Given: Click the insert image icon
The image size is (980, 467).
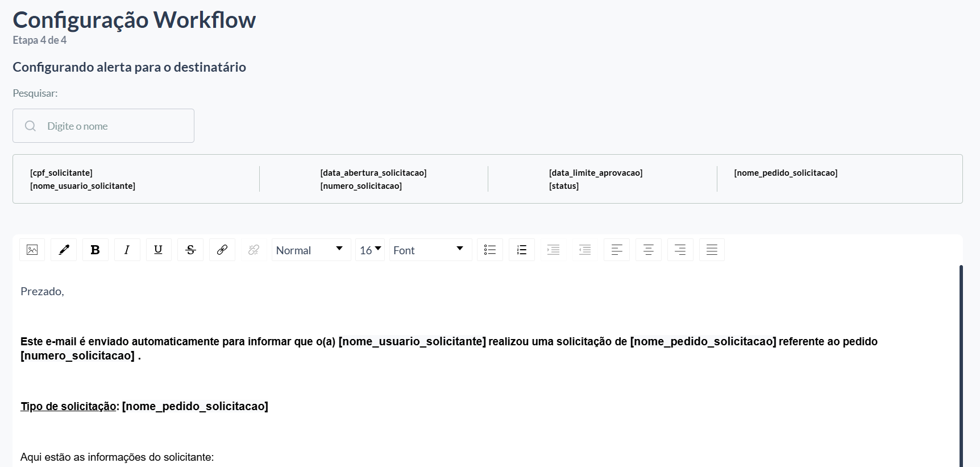Looking at the screenshot, I should (x=32, y=250).
